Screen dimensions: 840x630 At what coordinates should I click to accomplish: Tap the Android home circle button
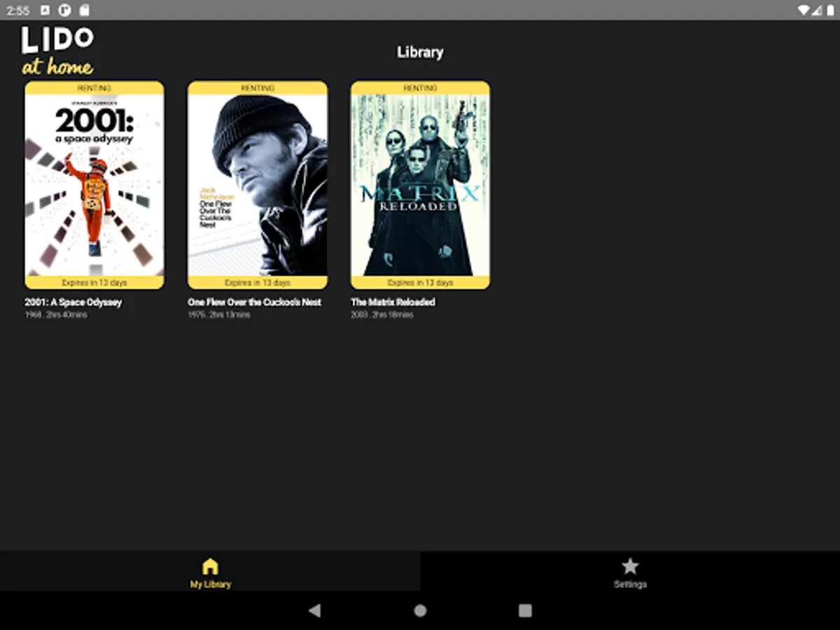(x=420, y=610)
